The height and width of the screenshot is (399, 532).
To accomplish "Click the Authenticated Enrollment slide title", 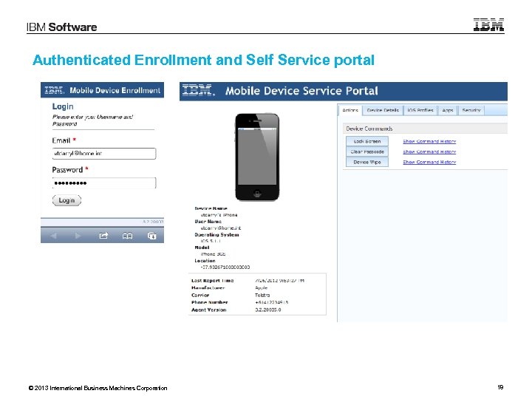I will (204, 60).
